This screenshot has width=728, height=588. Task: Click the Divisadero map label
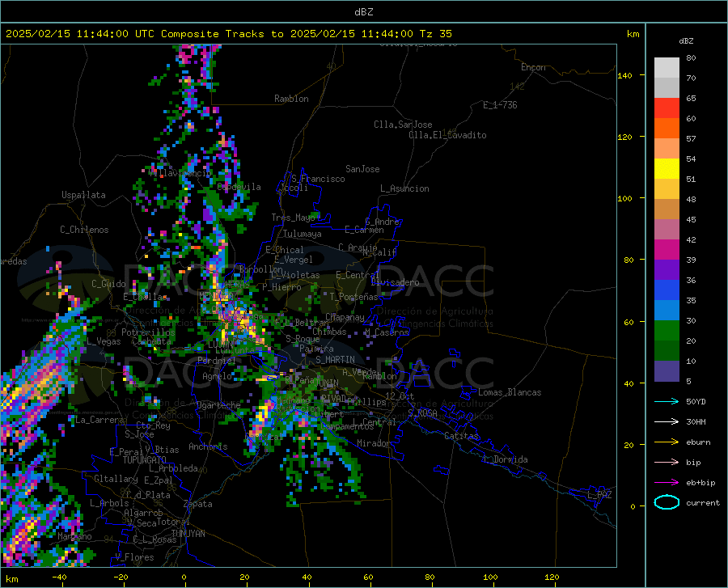click(x=395, y=282)
